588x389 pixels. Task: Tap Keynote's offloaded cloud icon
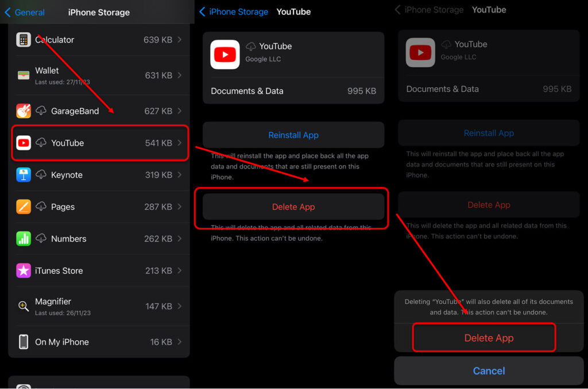point(41,174)
